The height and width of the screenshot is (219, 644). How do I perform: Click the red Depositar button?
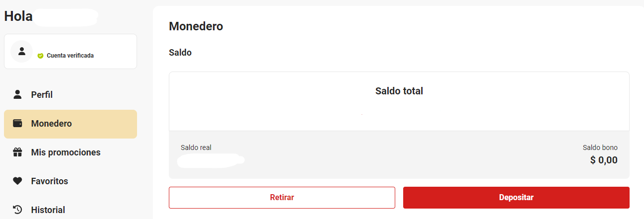point(516,198)
